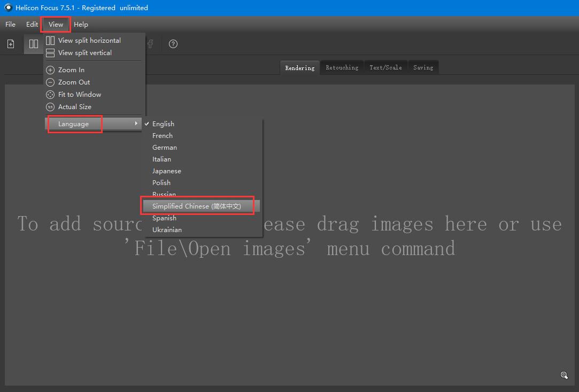
Task: Expand the Language submenu
Action: [x=74, y=124]
